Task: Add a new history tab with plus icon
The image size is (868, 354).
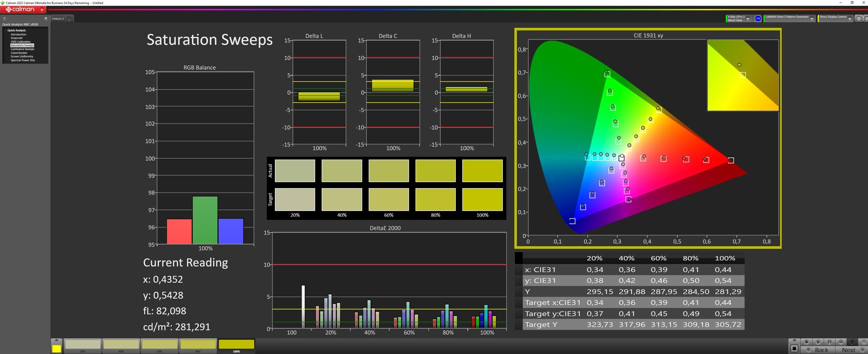Action: tap(70, 19)
